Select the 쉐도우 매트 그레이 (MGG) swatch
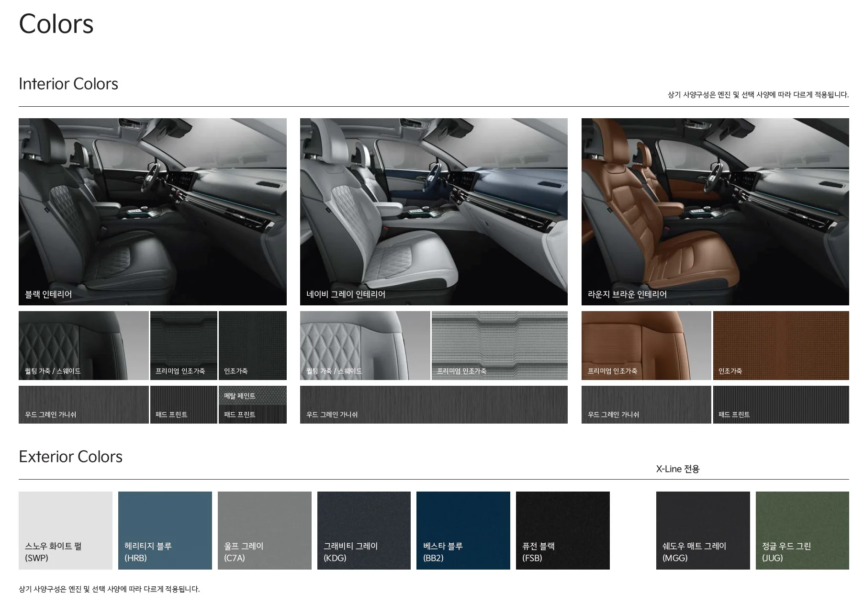Viewport: 864px width, 616px height. click(x=703, y=530)
